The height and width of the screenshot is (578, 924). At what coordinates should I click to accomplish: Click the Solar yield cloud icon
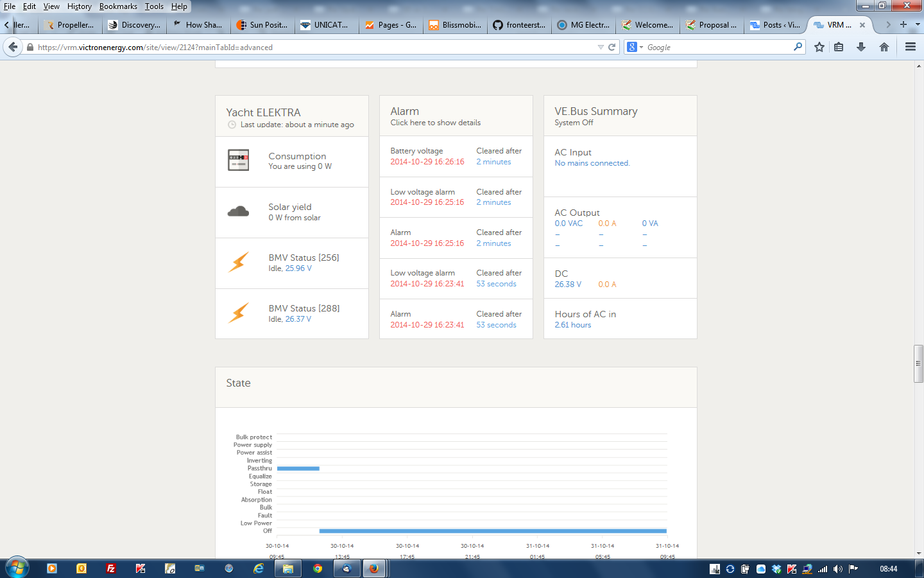238,211
